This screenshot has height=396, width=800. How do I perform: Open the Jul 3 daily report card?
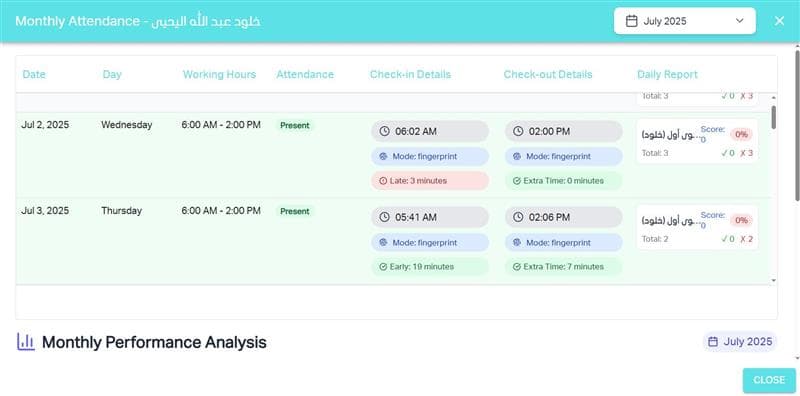(697, 228)
